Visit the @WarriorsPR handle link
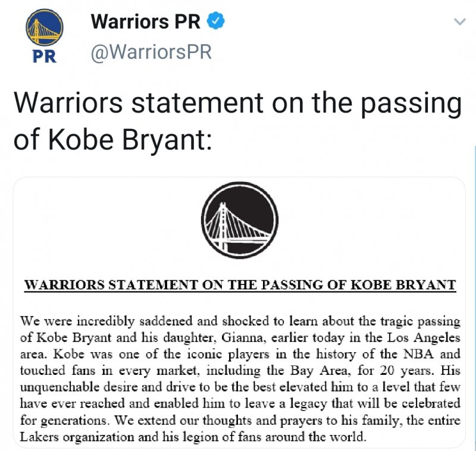This screenshot has width=476, height=451. coord(151,52)
